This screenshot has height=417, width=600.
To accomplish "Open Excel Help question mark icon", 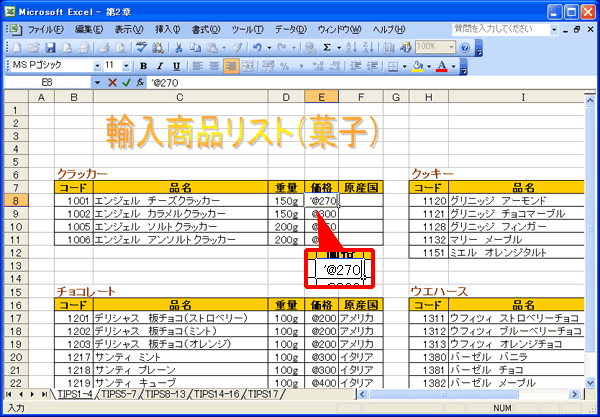I will click(465, 47).
